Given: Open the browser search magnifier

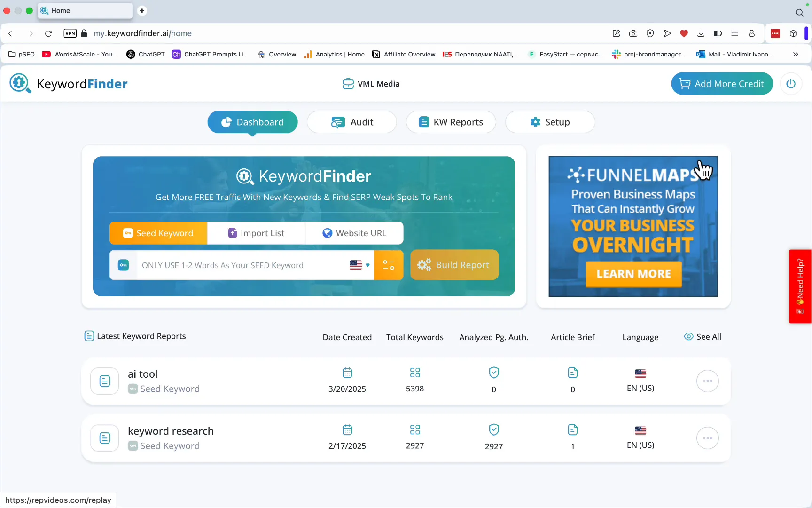Looking at the screenshot, I should click(x=800, y=13).
